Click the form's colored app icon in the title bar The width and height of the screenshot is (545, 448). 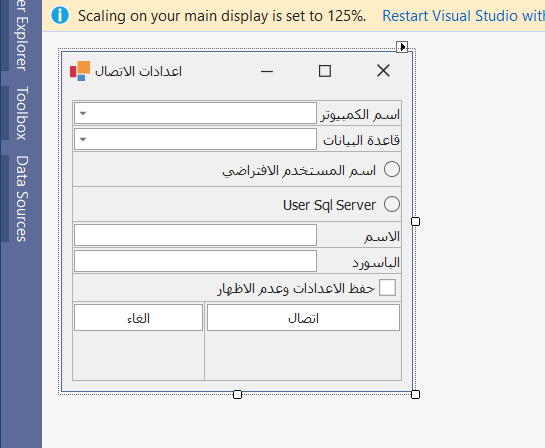[80, 71]
